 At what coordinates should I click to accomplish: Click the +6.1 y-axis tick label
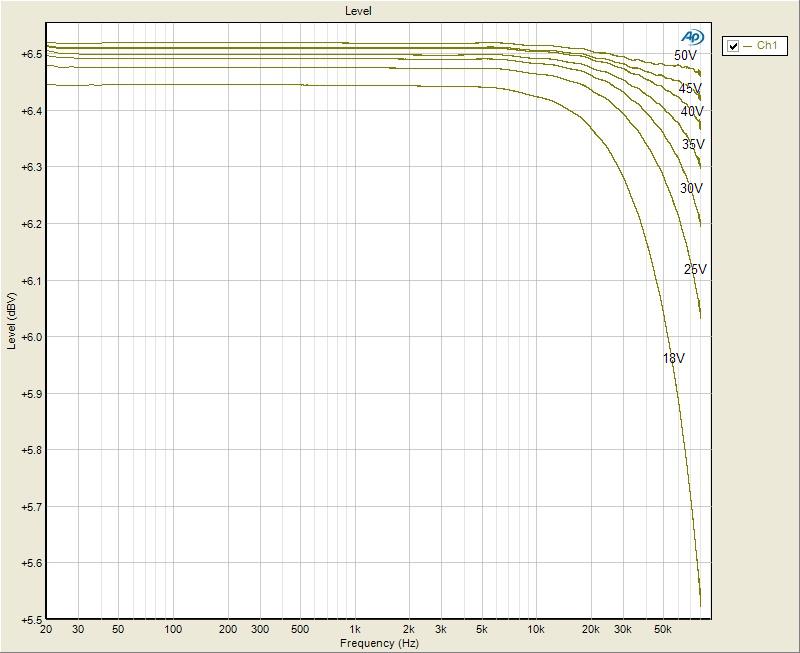pyautogui.click(x=31, y=281)
